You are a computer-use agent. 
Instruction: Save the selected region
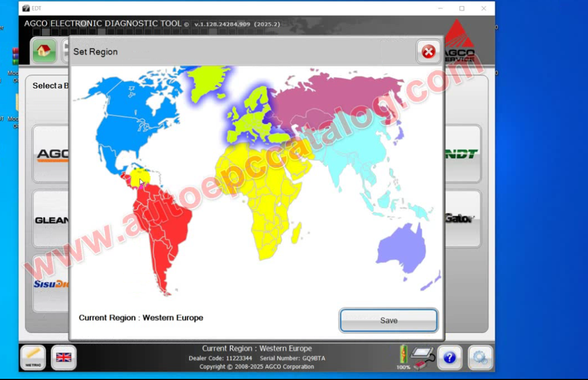point(389,320)
